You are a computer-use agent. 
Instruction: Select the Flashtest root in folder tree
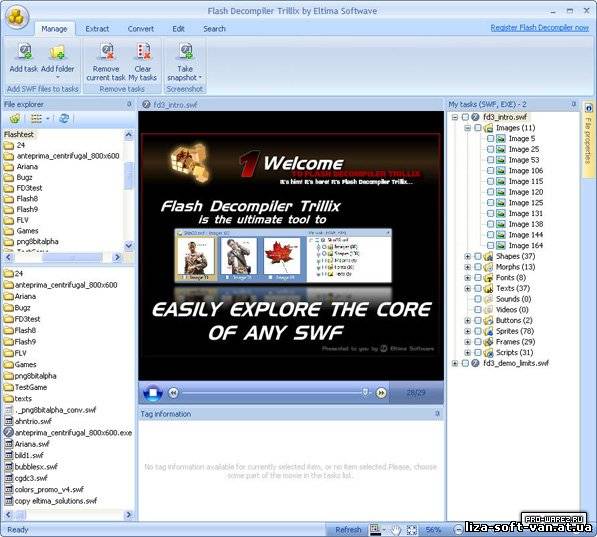[x=19, y=134]
